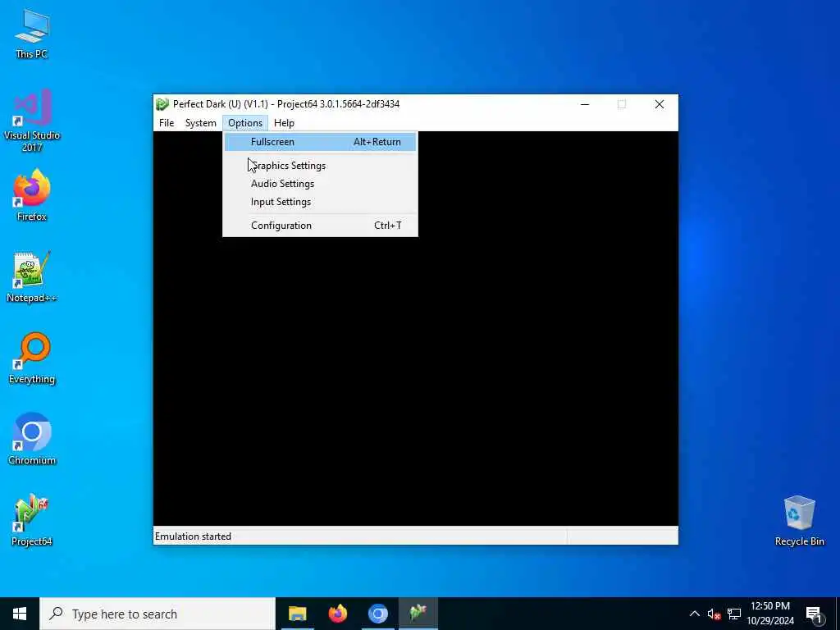Select Fullscreen from Options menu

click(x=320, y=142)
